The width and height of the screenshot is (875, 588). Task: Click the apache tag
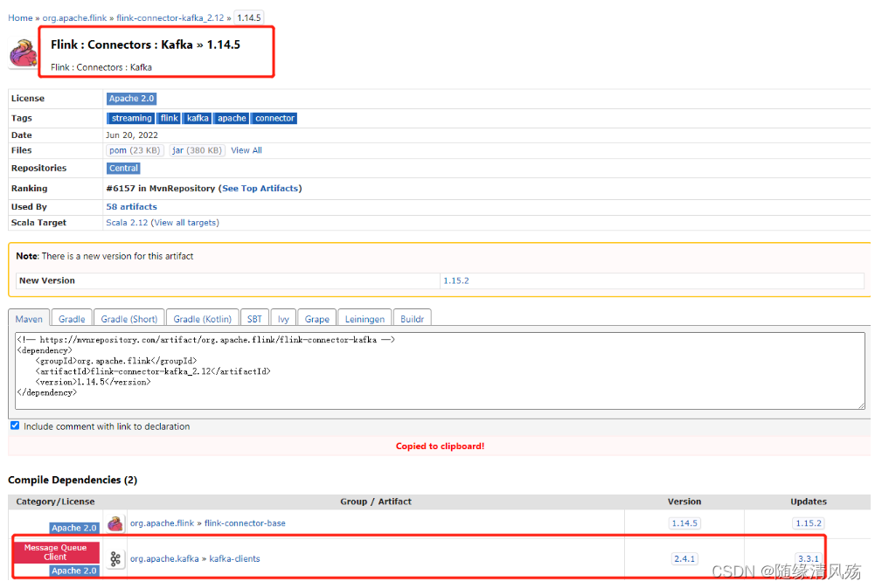232,118
